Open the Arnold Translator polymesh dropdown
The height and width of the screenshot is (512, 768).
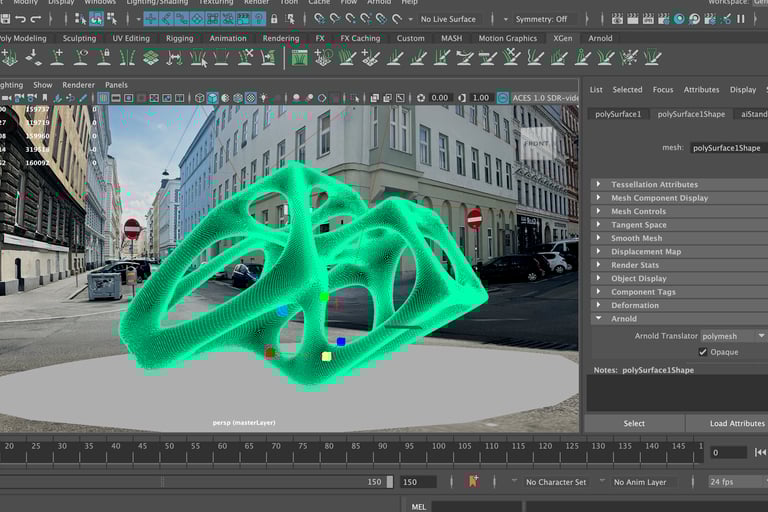[732, 336]
